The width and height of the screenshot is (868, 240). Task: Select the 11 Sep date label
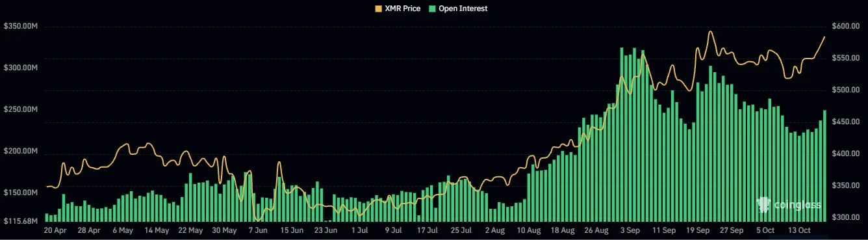point(664,230)
